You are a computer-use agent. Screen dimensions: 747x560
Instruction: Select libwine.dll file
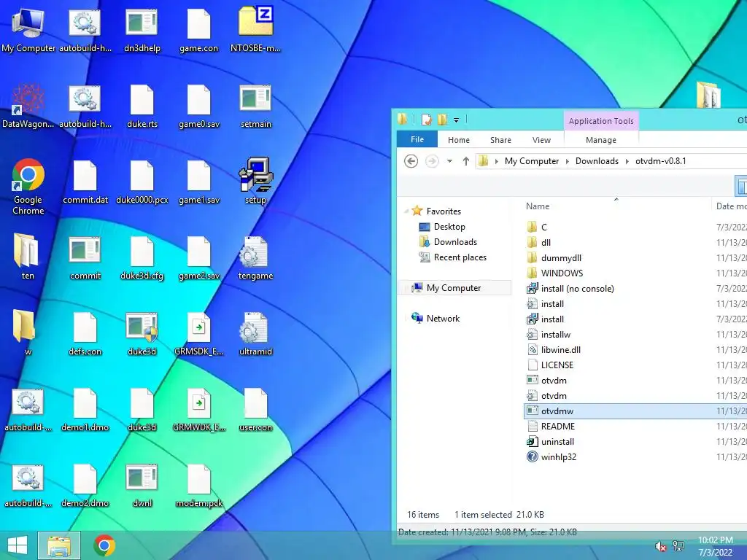(554, 349)
